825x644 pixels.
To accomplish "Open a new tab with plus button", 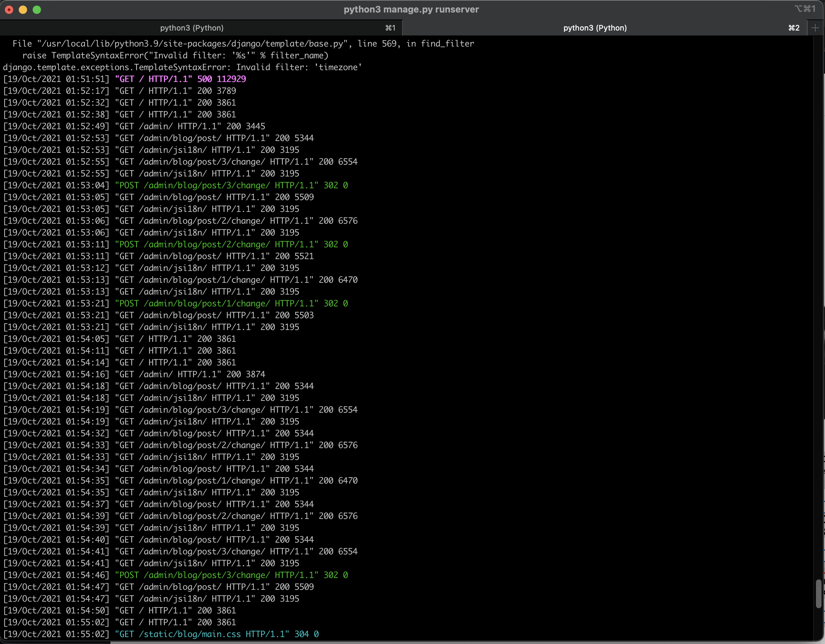I will click(x=815, y=28).
